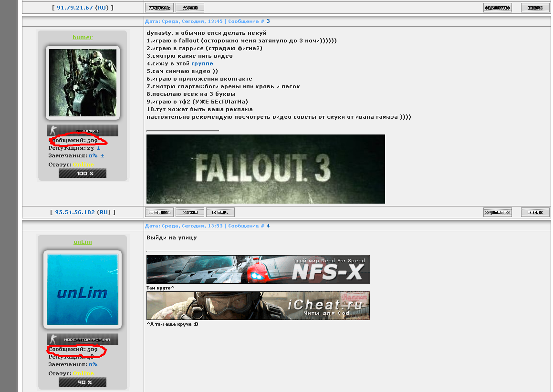The height and width of the screenshot is (392, 553).
Task: Follow the 'группе' link in bumer's post
Action: [x=202, y=63]
